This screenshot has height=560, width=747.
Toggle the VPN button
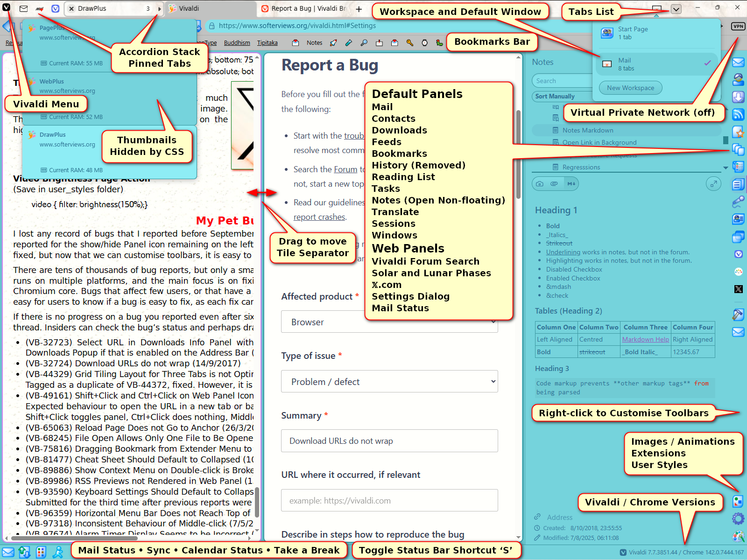pos(738,26)
